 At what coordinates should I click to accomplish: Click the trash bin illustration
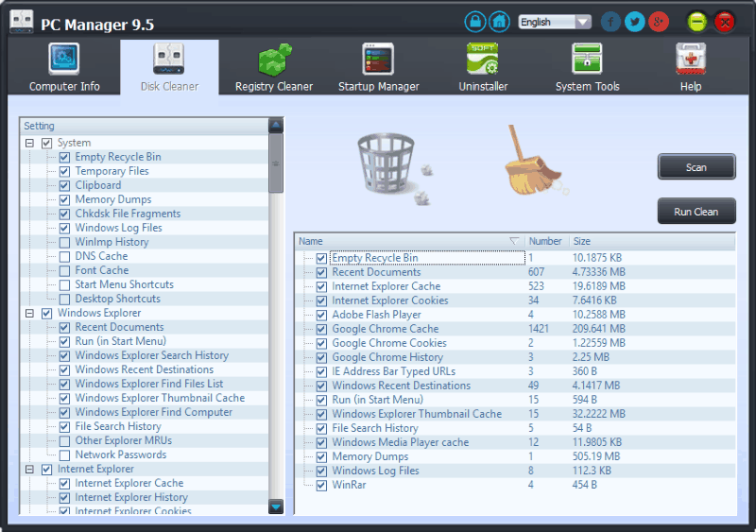(x=387, y=164)
